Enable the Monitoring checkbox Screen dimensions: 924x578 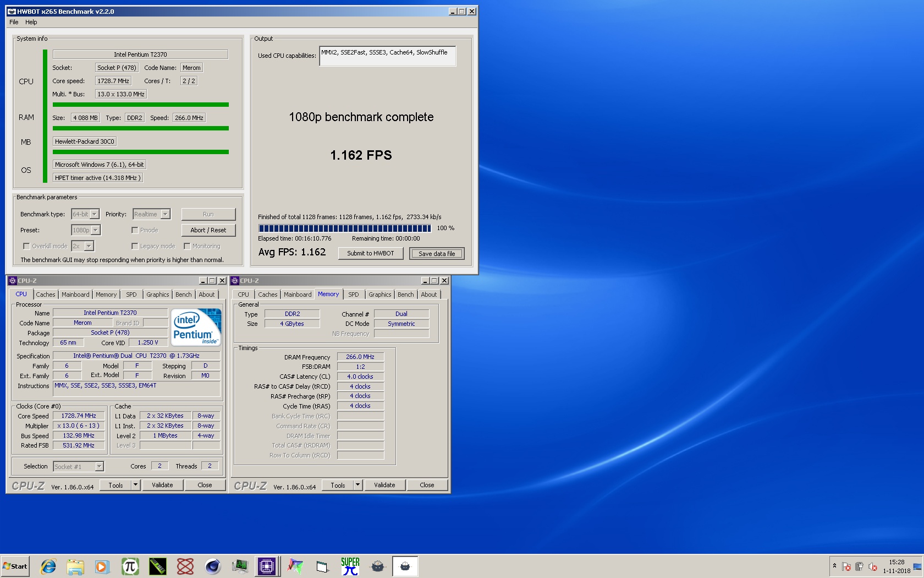click(187, 246)
